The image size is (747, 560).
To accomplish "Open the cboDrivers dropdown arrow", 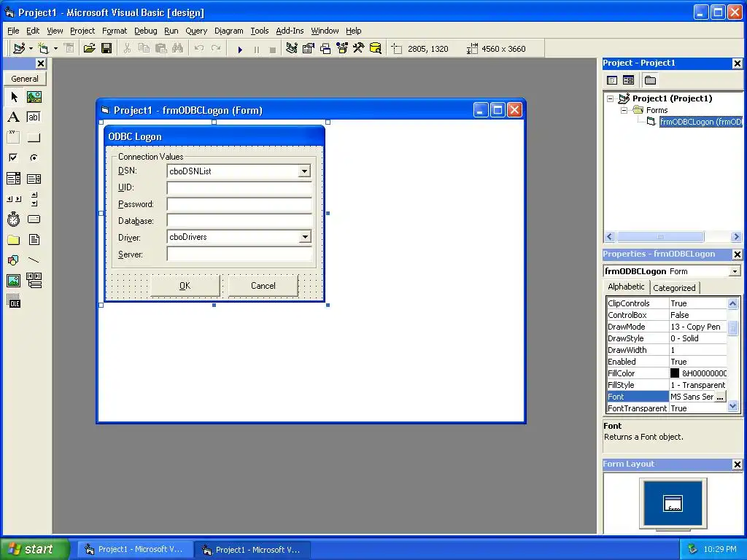I will pyautogui.click(x=304, y=237).
